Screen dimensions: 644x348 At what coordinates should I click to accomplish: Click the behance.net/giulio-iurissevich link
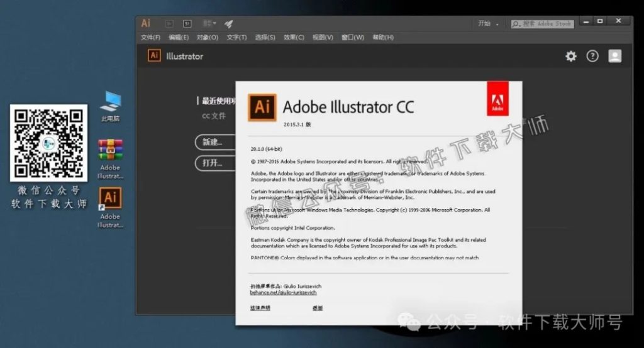point(283,293)
